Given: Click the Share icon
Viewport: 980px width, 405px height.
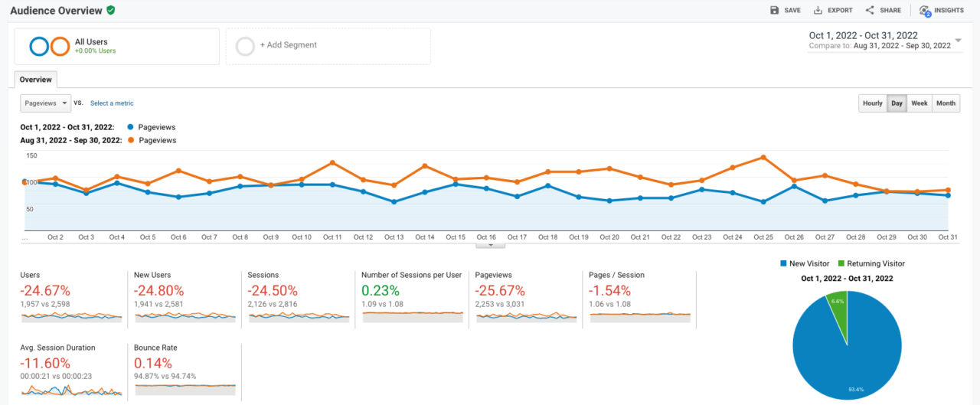Looking at the screenshot, I should pyautogui.click(x=870, y=11).
